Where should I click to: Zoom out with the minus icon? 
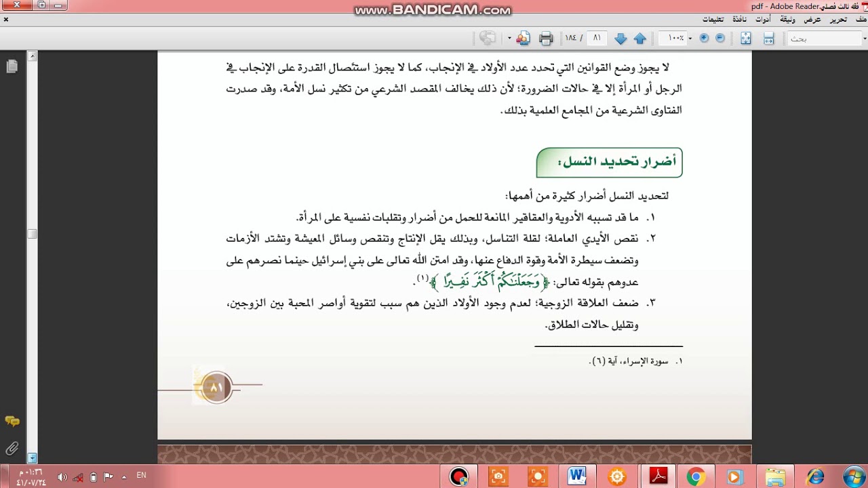720,38
